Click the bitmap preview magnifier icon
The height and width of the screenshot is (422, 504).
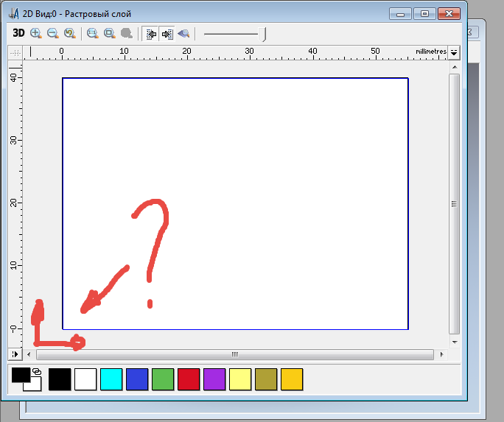[184, 33]
